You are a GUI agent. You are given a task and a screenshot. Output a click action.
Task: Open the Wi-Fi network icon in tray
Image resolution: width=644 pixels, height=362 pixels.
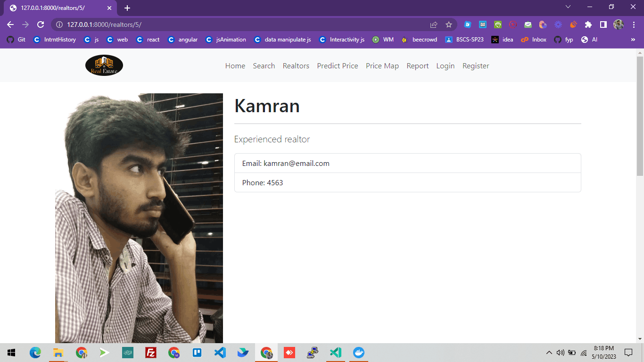584,353
